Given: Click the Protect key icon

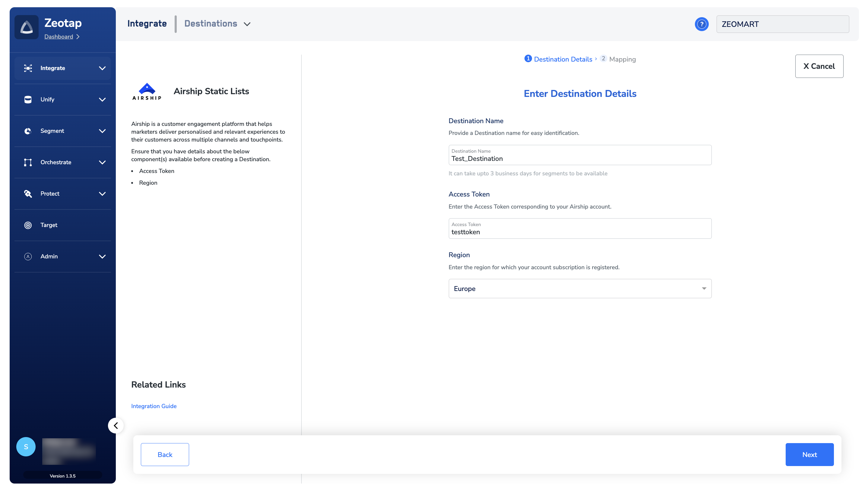Looking at the screenshot, I should point(28,193).
